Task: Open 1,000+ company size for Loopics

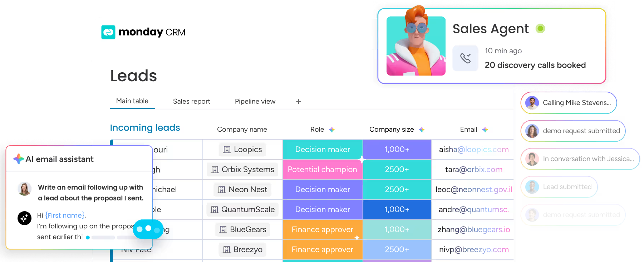Action: 397,150
